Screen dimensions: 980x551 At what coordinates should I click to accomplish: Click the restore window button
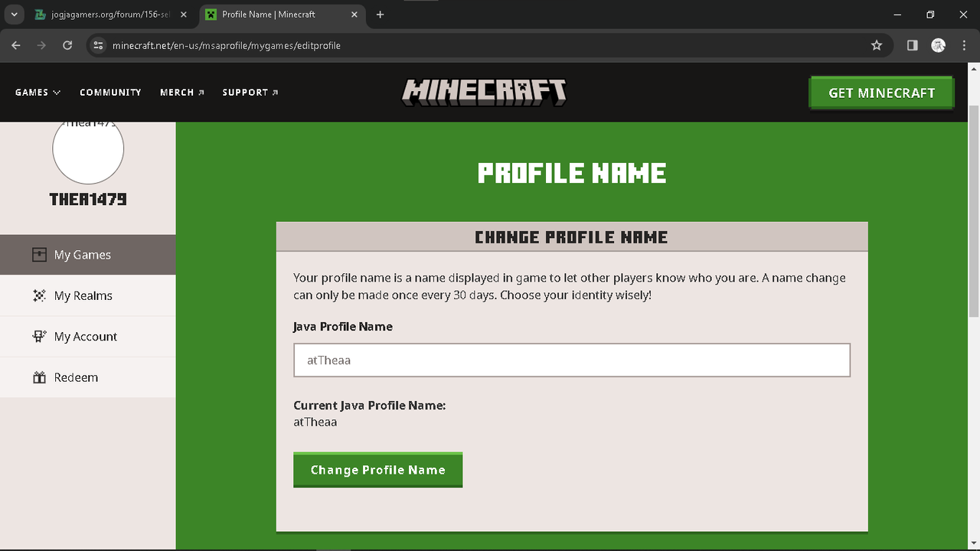point(930,15)
